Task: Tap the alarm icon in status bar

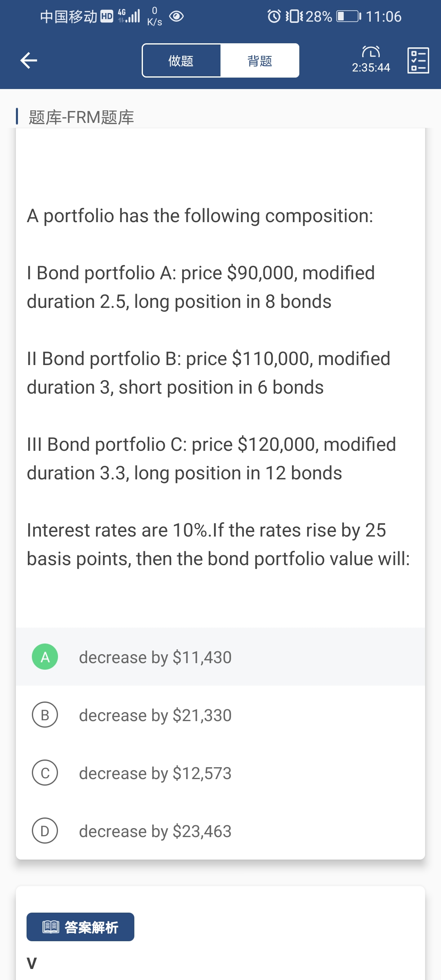Action: (274, 16)
